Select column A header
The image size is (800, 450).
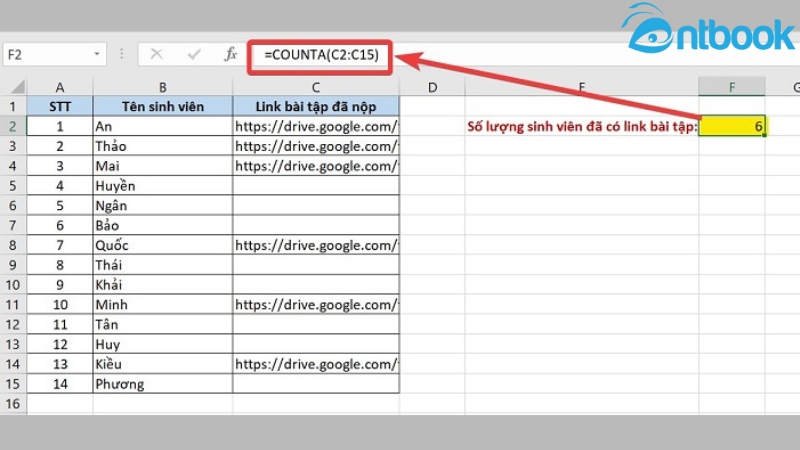coord(60,87)
